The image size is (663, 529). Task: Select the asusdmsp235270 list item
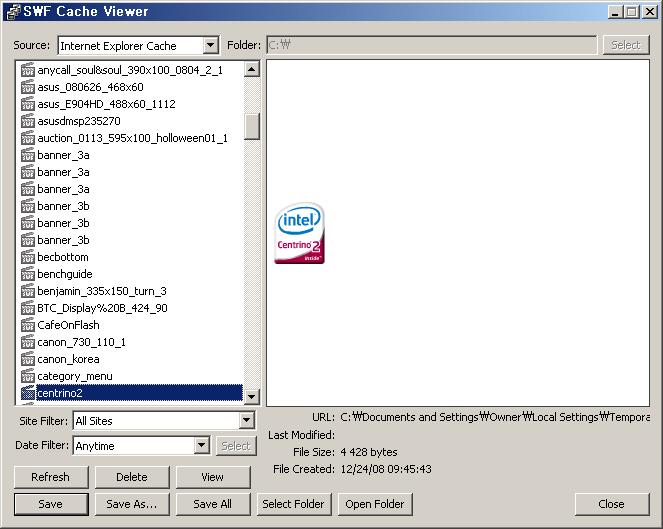tap(79, 121)
